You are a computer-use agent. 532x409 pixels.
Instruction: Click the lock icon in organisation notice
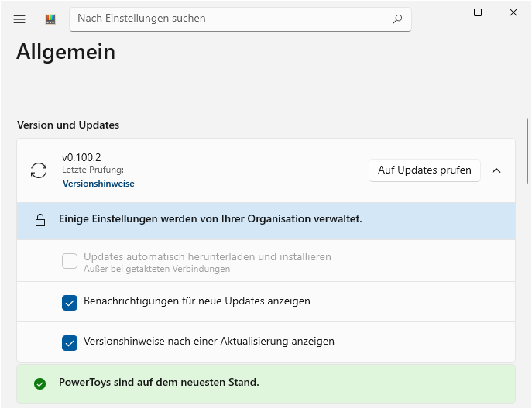(x=40, y=220)
